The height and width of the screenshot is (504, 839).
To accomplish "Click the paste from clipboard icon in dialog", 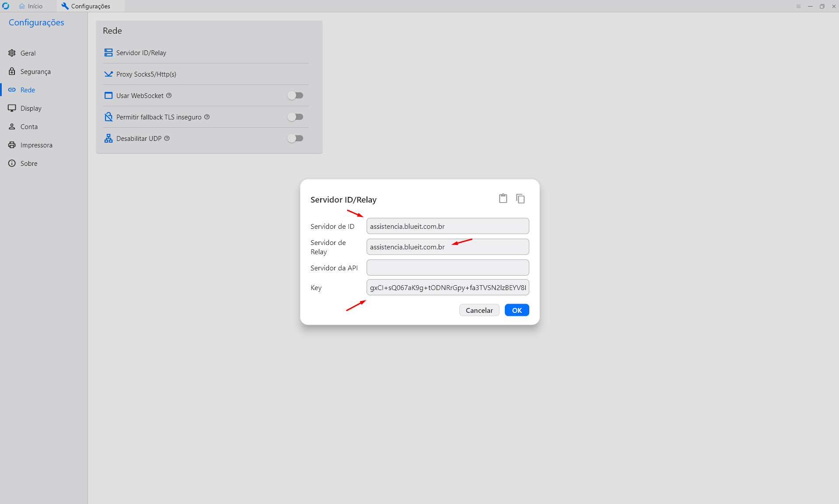I will click(x=503, y=199).
